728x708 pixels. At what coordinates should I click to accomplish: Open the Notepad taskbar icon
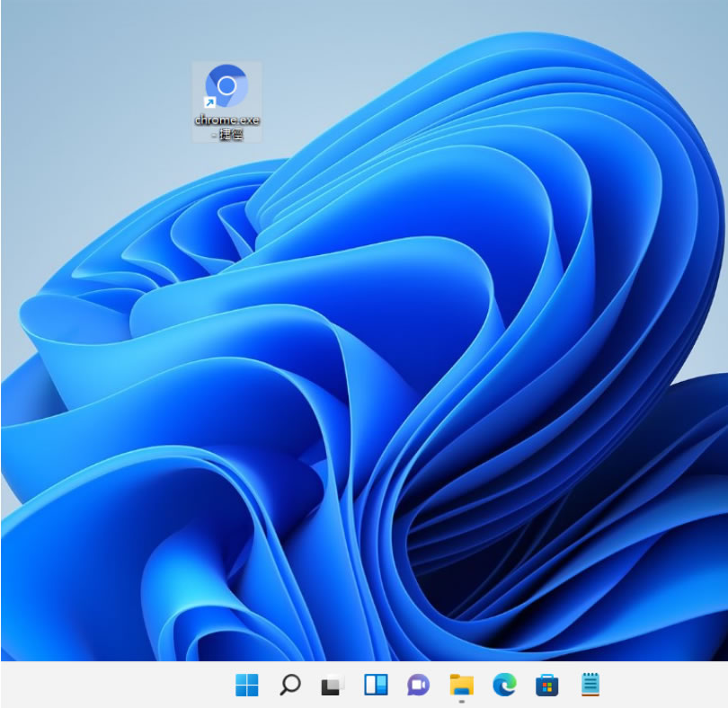tap(590, 685)
